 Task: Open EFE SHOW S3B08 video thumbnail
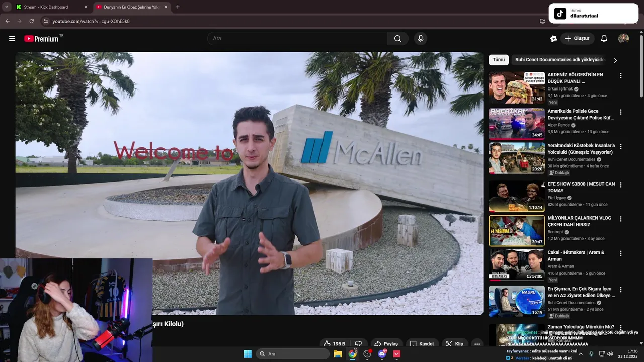pos(517,197)
